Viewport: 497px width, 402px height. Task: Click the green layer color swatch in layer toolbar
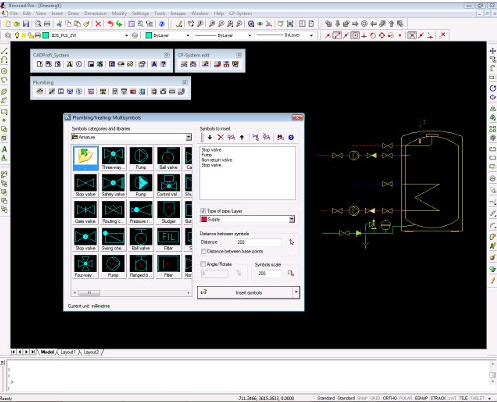pyautogui.click(x=46, y=35)
